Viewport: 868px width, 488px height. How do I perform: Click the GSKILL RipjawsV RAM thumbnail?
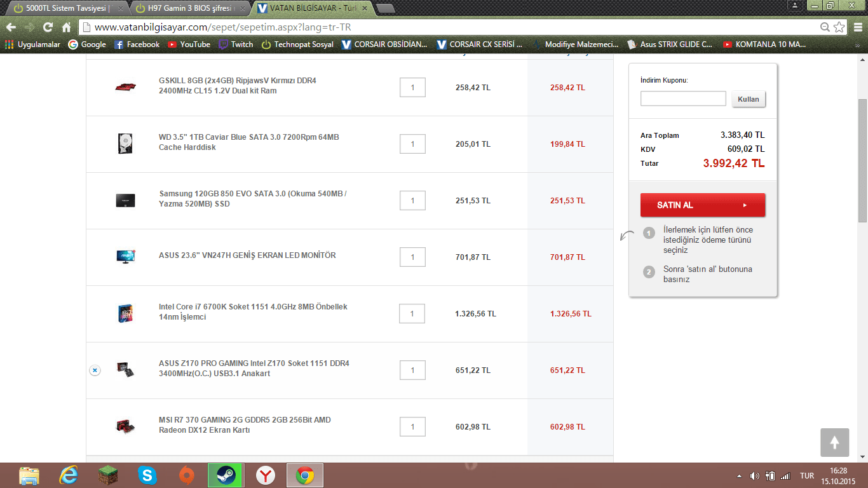coord(125,86)
